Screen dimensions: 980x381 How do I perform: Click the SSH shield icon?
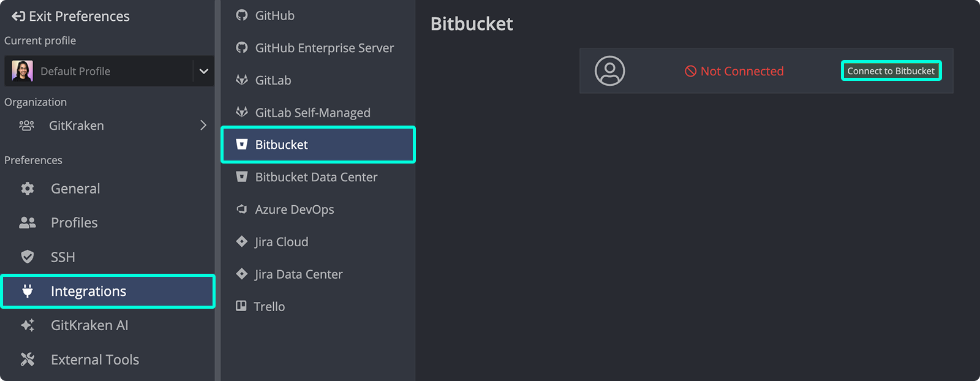(x=28, y=257)
